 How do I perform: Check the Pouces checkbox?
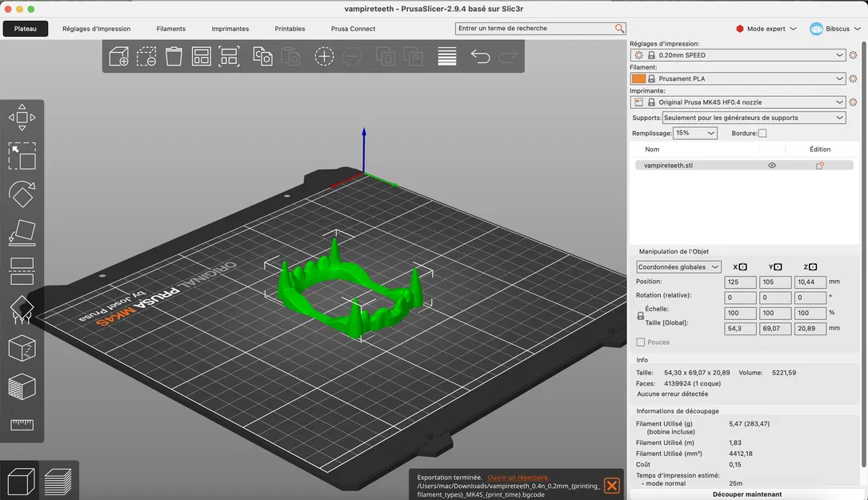point(641,342)
